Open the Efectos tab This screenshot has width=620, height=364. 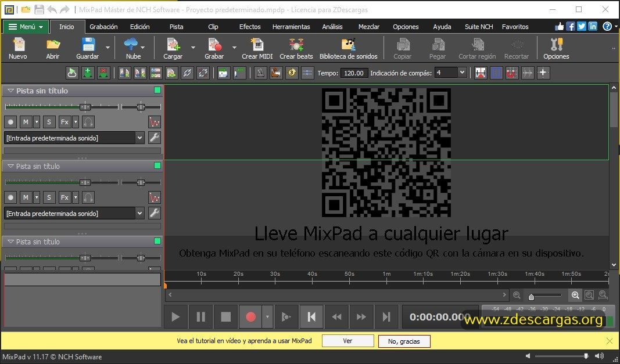pos(250,27)
